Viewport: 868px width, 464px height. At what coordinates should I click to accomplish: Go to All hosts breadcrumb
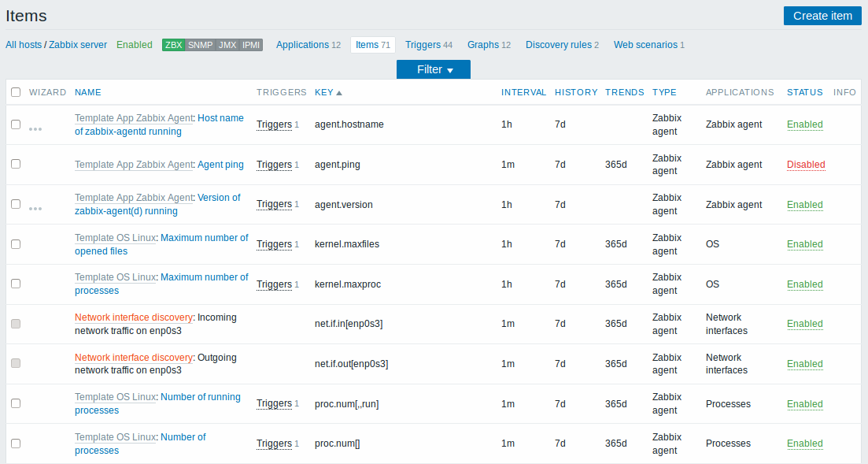click(x=24, y=45)
